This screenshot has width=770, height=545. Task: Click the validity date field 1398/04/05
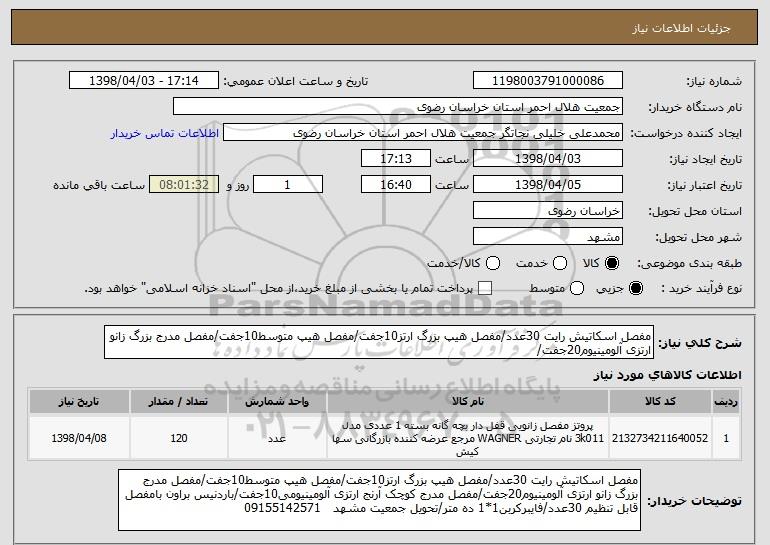(548, 185)
